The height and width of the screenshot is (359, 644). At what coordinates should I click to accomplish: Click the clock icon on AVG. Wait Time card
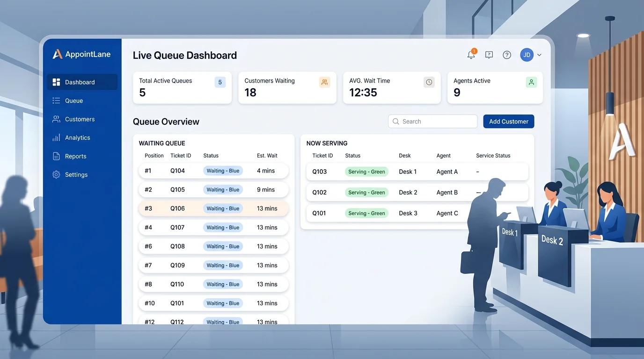pyautogui.click(x=429, y=82)
